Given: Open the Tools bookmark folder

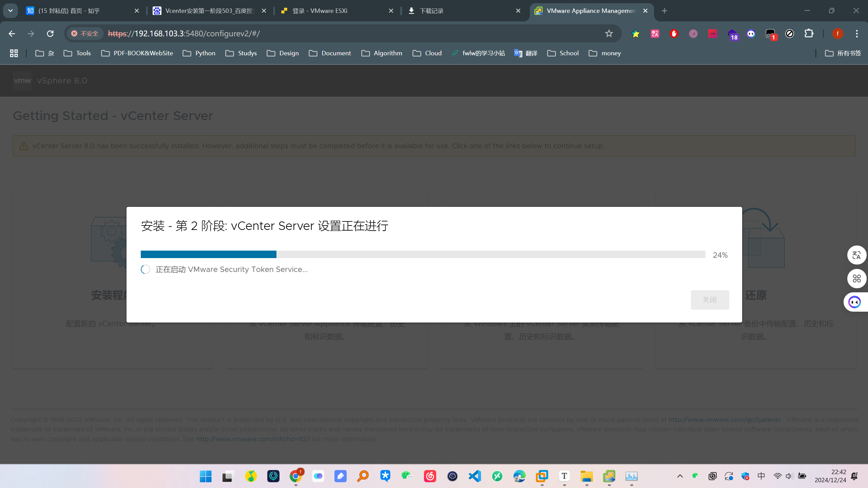Looking at the screenshot, I should [77, 53].
